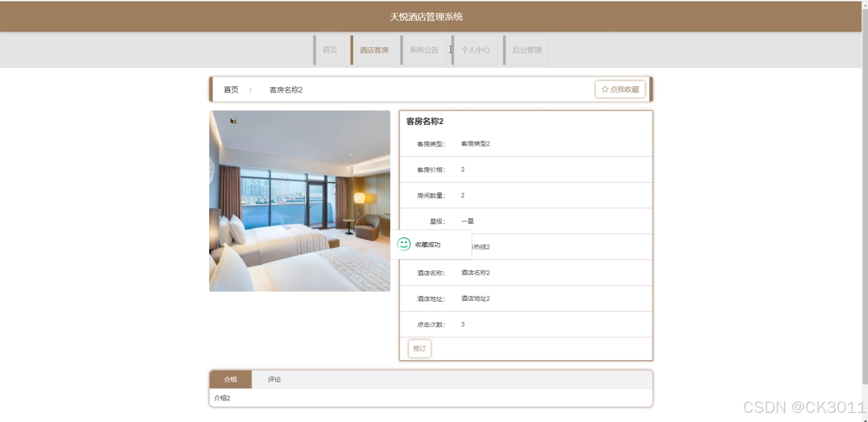This screenshot has width=868, height=422.
Task: Click the scrollbar down arrow at bottom right
Action: click(x=865, y=419)
